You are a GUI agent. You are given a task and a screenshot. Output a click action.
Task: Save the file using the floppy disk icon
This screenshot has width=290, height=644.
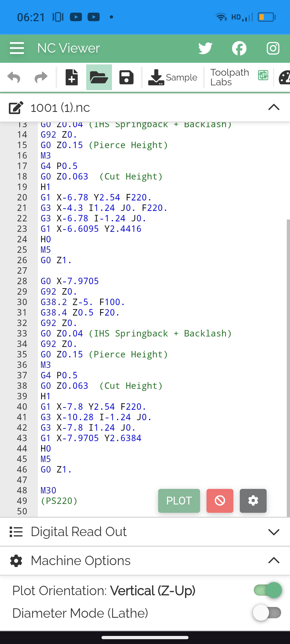coord(126,78)
